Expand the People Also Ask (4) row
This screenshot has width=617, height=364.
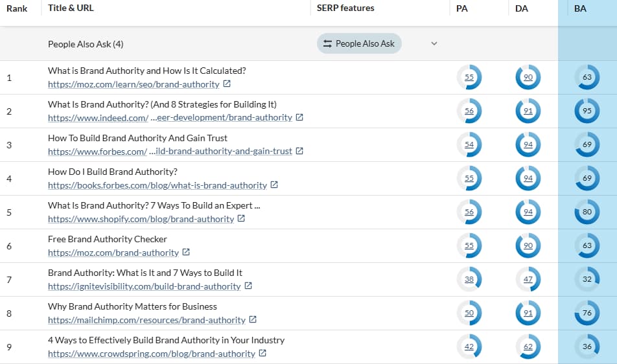point(86,44)
